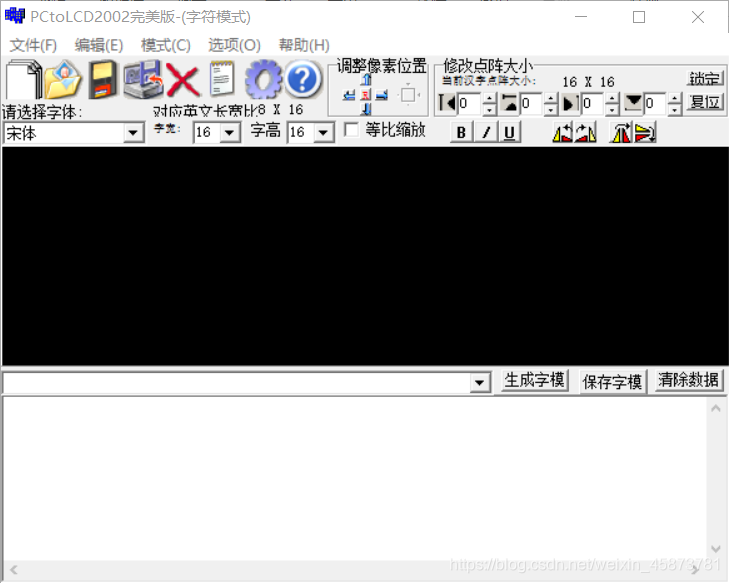
Task: Open the 文件(F) menu
Action: coord(33,45)
